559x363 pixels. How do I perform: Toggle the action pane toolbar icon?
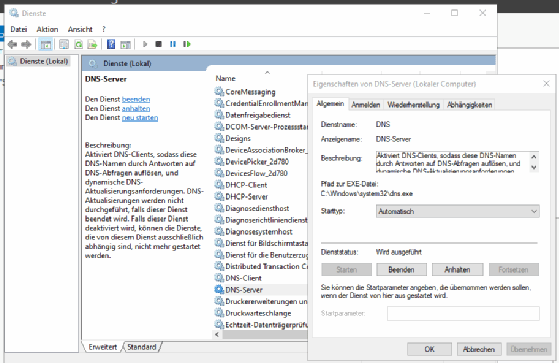pos(125,45)
